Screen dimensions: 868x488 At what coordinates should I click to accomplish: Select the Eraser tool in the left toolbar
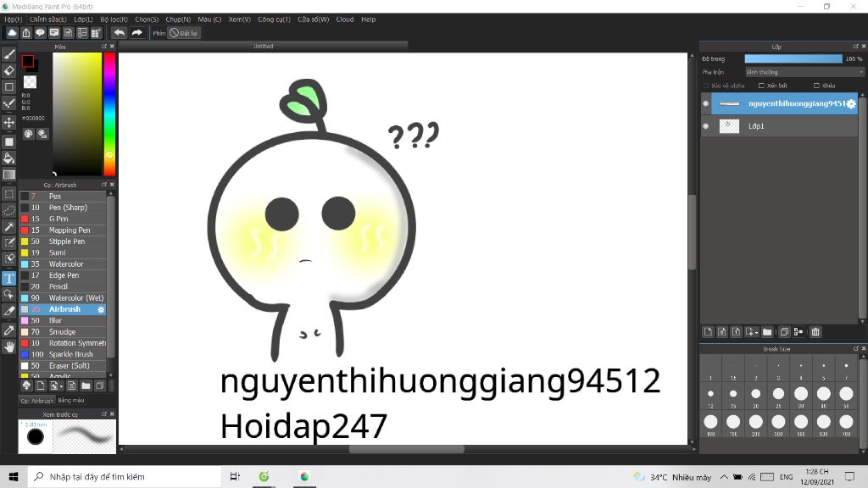[9, 71]
